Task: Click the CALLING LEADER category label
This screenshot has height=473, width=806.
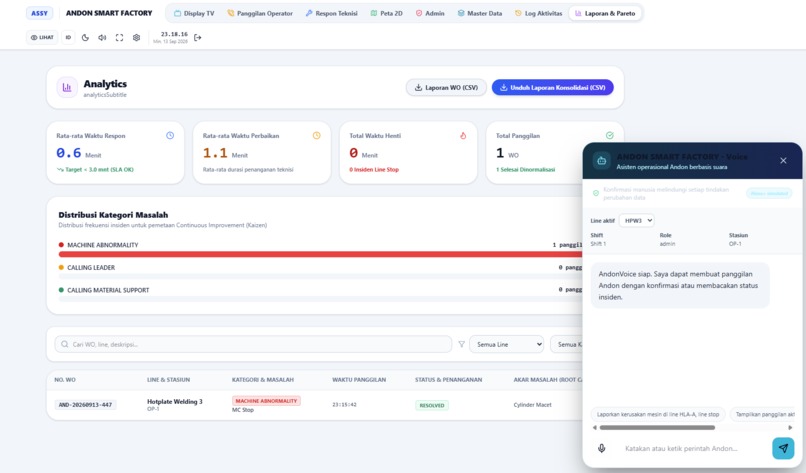Action: pos(91,267)
